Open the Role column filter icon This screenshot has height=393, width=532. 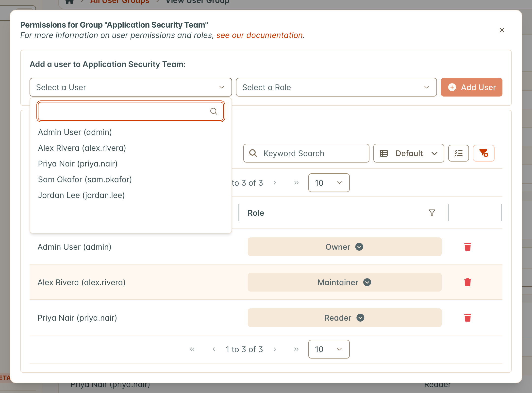(x=432, y=213)
